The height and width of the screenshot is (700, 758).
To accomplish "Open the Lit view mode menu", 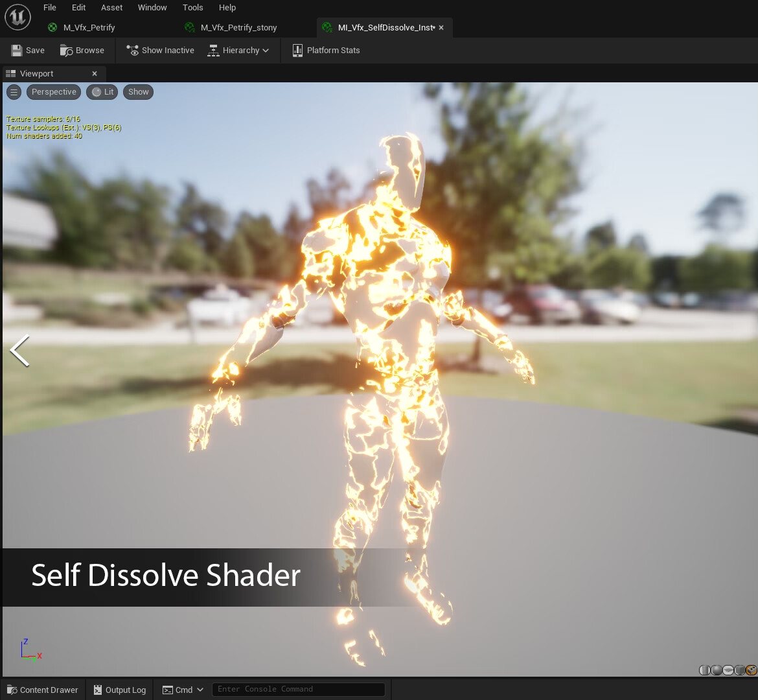I will 102,92.
